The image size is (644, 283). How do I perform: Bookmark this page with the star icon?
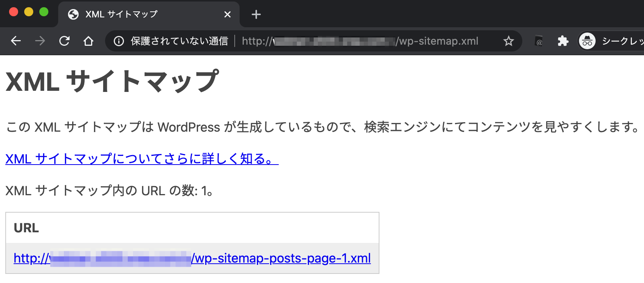[509, 41]
